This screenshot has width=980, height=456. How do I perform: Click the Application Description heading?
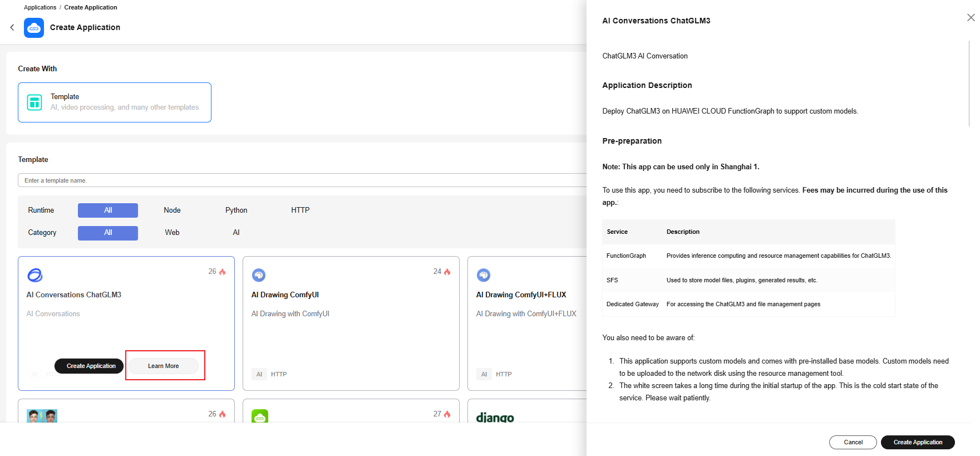[x=647, y=85]
